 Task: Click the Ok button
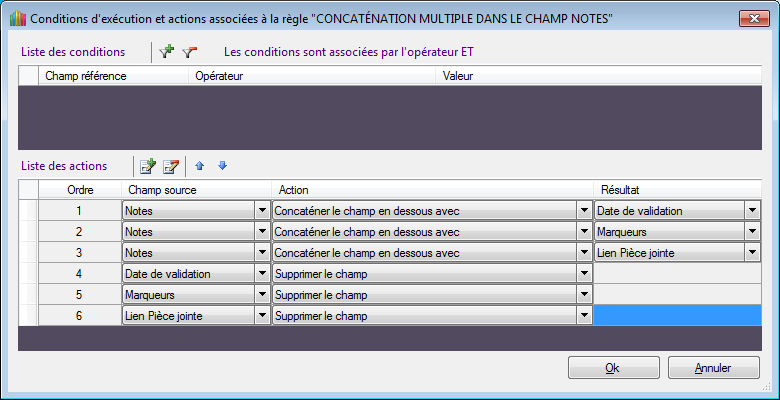613,367
